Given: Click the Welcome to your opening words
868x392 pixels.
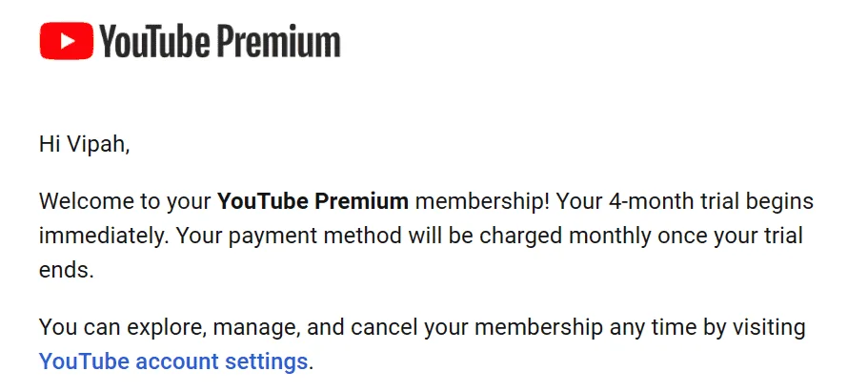Looking at the screenshot, I should coord(125,201).
